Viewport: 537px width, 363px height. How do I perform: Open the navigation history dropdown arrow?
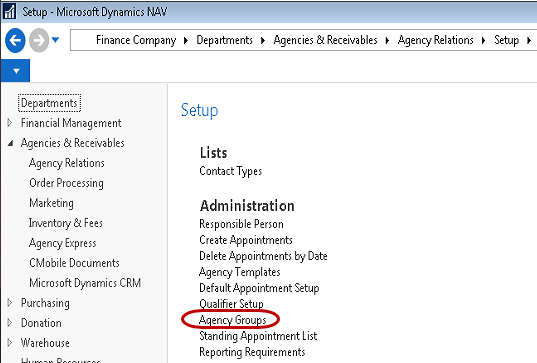click(x=55, y=40)
